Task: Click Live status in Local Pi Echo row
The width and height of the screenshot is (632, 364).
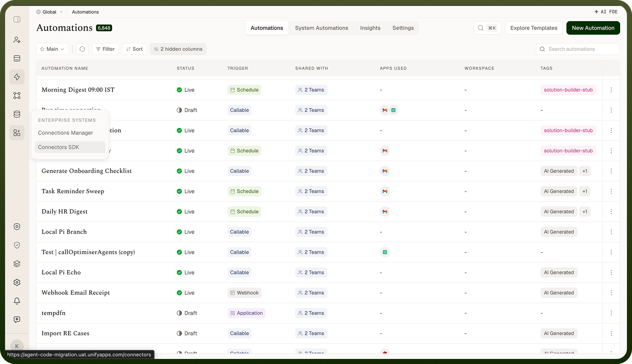Action: (186, 273)
